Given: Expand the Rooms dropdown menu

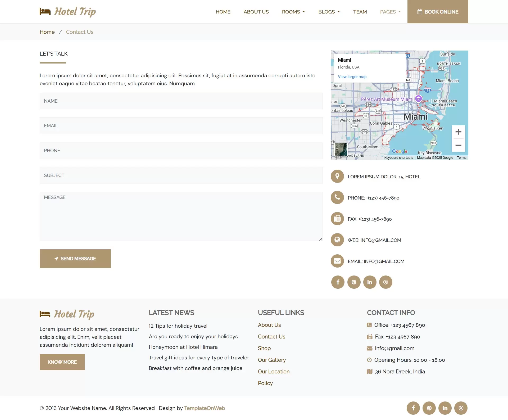Looking at the screenshot, I should [x=293, y=12].
